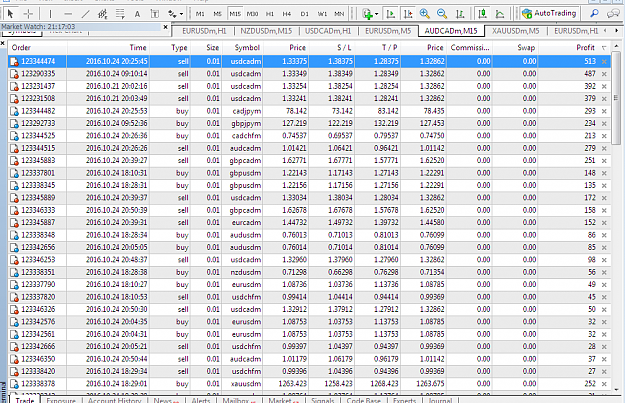The height and width of the screenshot is (403, 625).
Task: Switch to MN timeframe
Action: pos(339,14)
